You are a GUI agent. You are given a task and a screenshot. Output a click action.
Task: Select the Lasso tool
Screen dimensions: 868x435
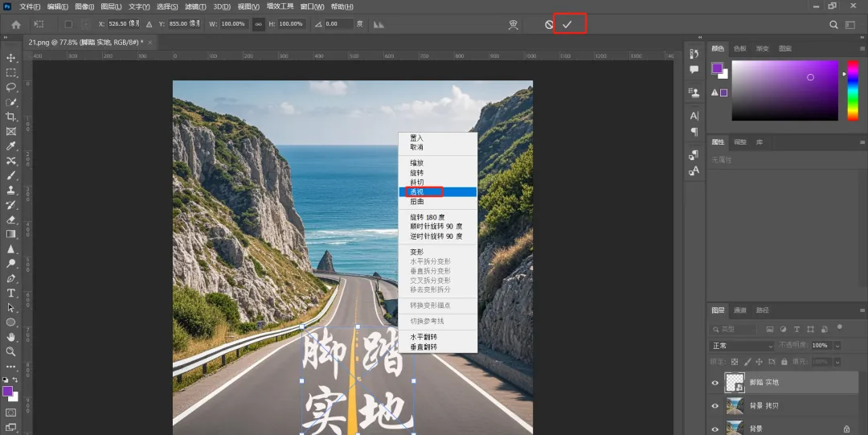pyautogui.click(x=11, y=87)
